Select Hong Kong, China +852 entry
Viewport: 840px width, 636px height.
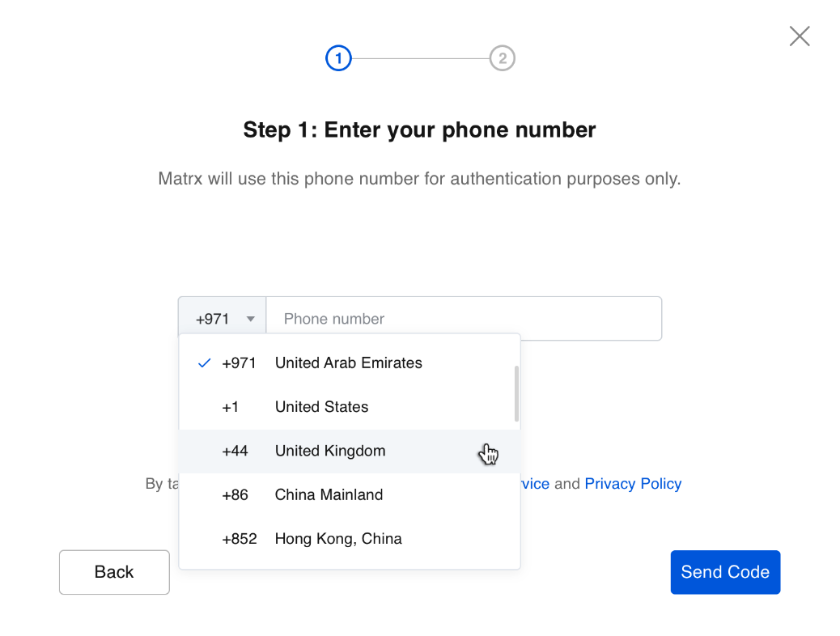(337, 538)
